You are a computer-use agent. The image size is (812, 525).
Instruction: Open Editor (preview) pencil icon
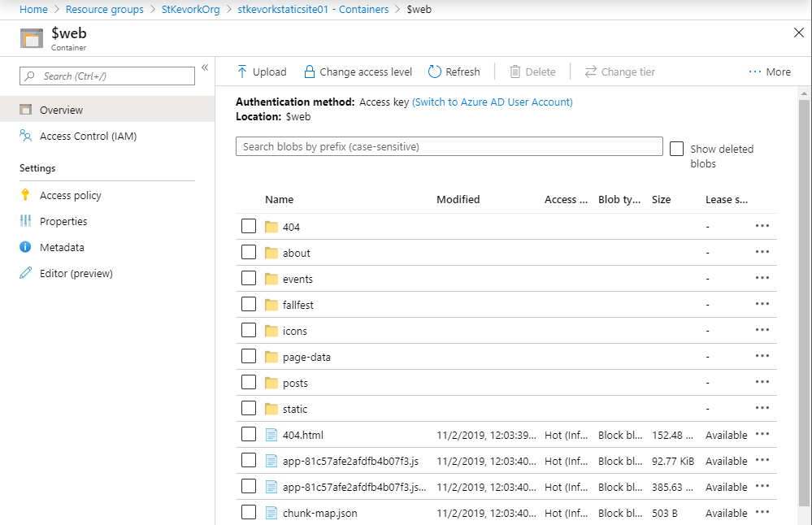[x=25, y=273]
